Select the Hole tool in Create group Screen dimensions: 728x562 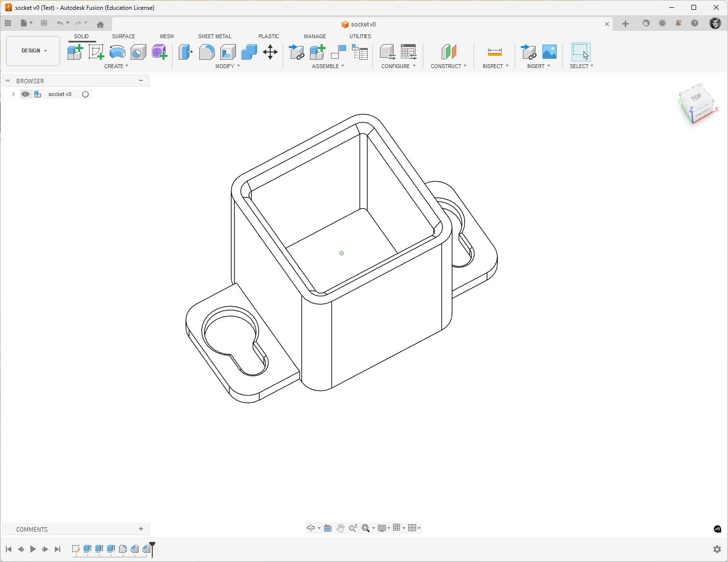click(138, 52)
